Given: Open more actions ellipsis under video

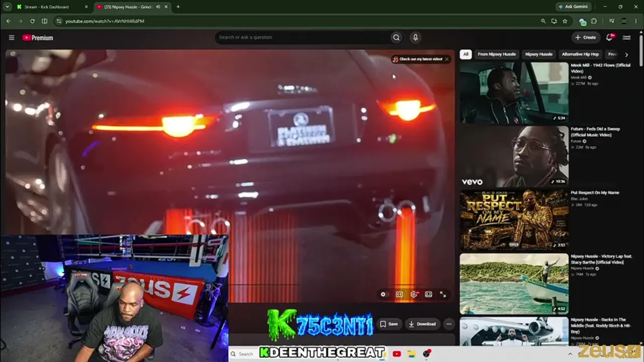Looking at the screenshot, I should point(449,324).
